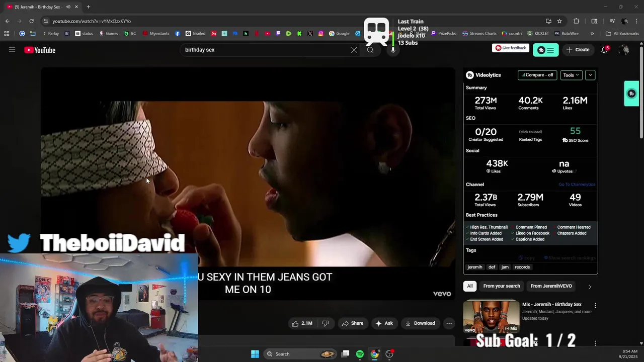Like the video with thumbs up
Viewport: 644px width, 362px height.
pyautogui.click(x=302, y=323)
